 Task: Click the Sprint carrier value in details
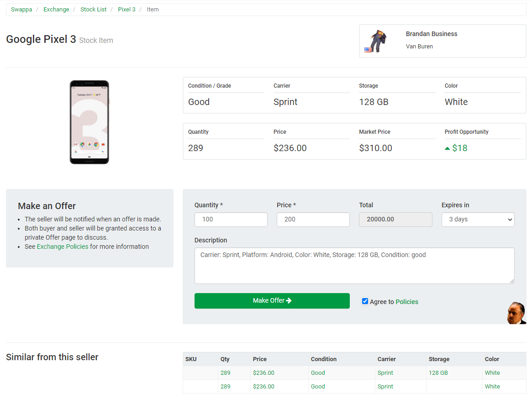point(285,102)
